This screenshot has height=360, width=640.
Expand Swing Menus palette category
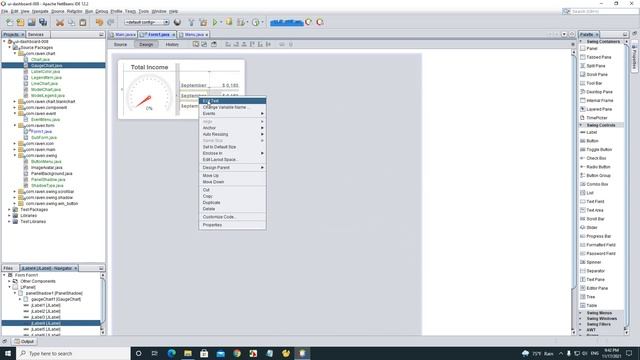(581, 313)
